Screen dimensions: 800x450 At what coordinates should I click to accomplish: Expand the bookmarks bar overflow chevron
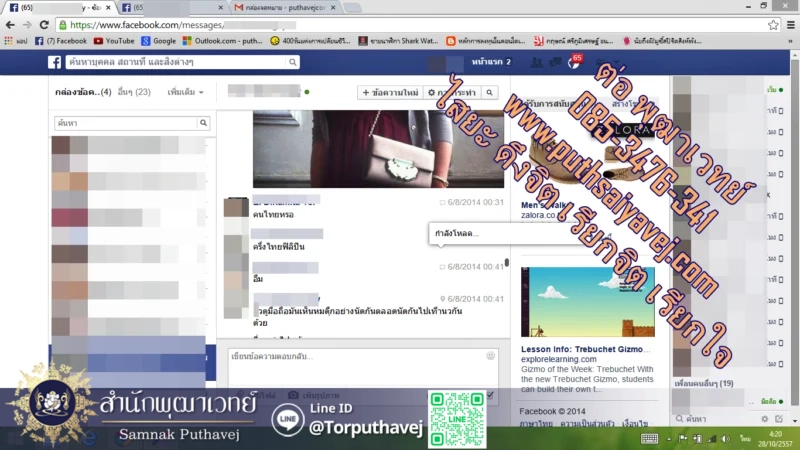[x=790, y=41]
